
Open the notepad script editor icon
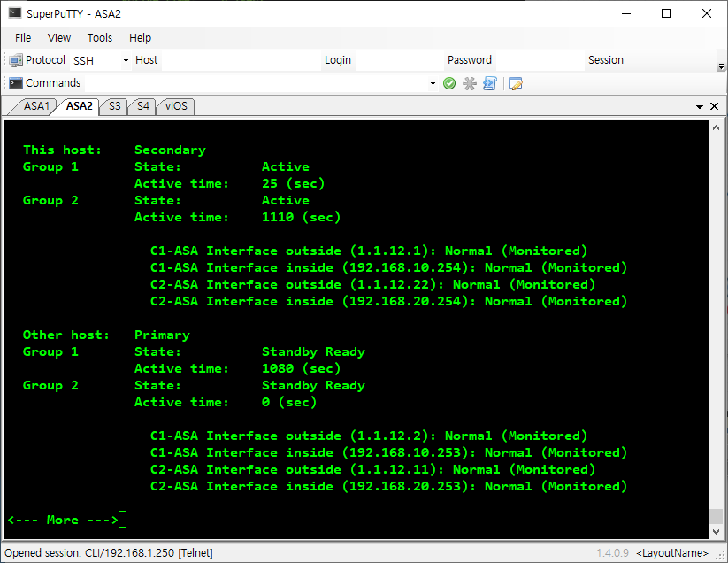(x=516, y=83)
